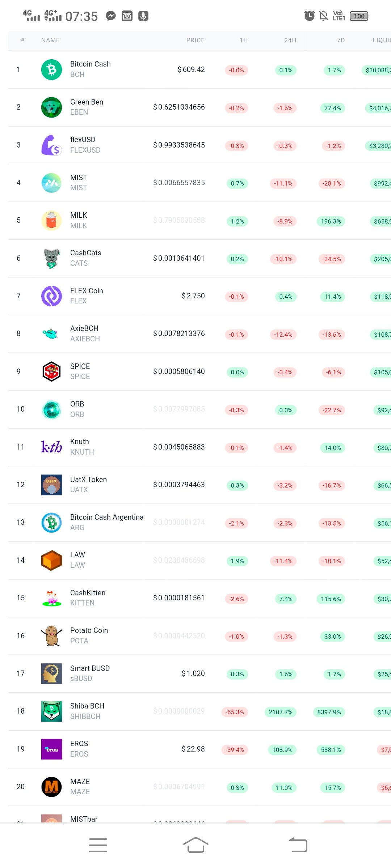Open the Knuth kth logo
Viewport: 391px width, 868px height.
pyautogui.click(x=51, y=447)
